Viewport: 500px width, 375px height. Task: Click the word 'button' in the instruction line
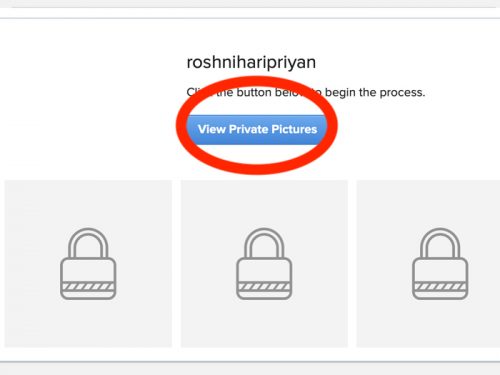pyautogui.click(x=254, y=92)
